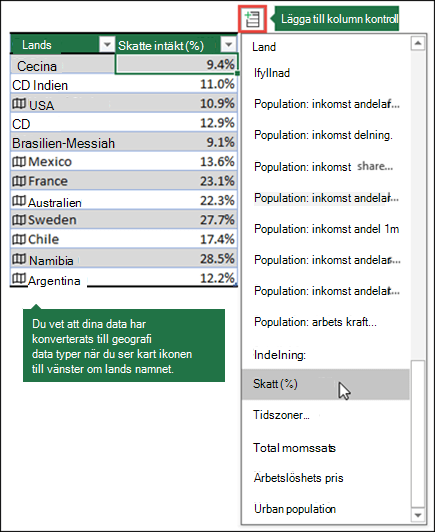Click the map icon beside Argentina
The image size is (435, 532).
click(19, 278)
